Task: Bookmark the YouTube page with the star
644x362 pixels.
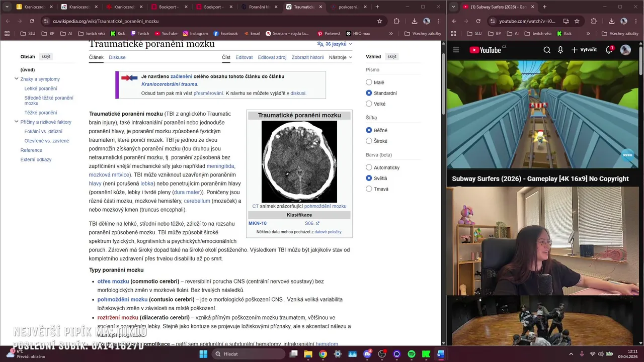Action: click(577, 21)
